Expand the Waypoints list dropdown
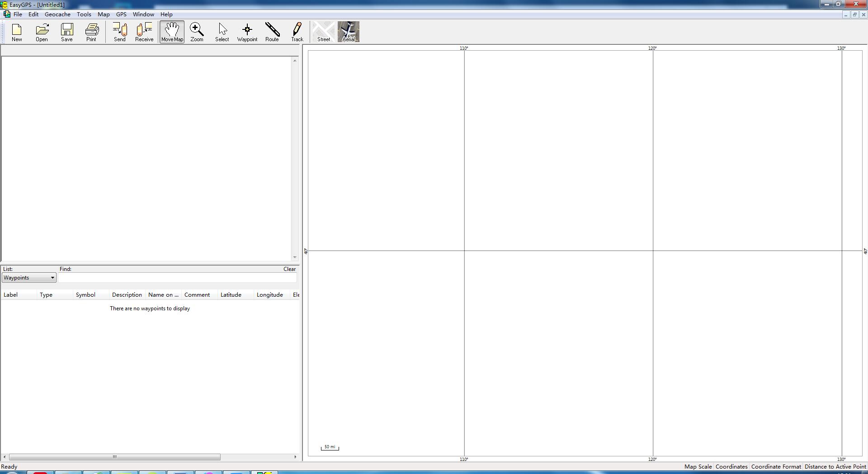The image size is (868, 474). (x=52, y=278)
